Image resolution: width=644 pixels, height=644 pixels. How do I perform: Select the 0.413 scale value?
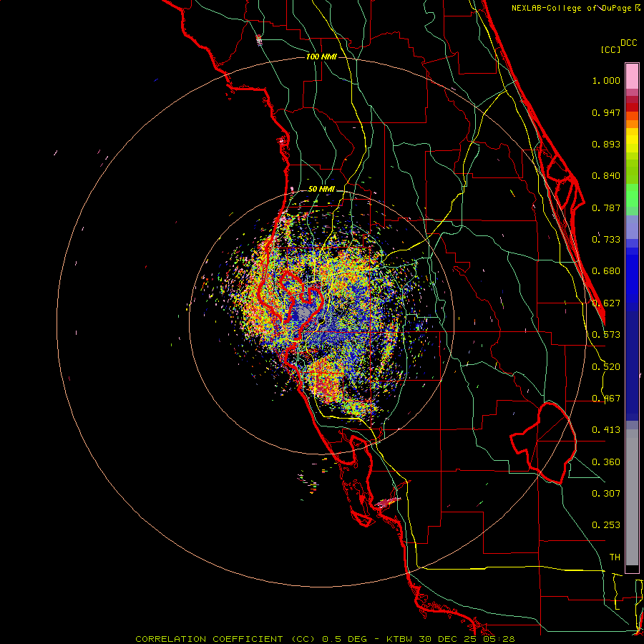pos(606,430)
